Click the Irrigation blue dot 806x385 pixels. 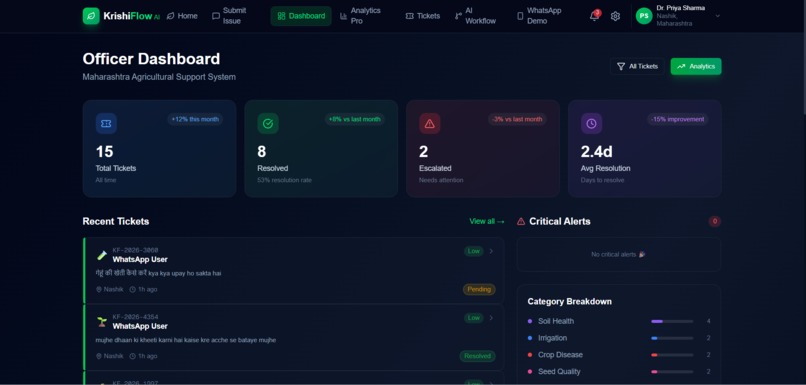point(530,338)
